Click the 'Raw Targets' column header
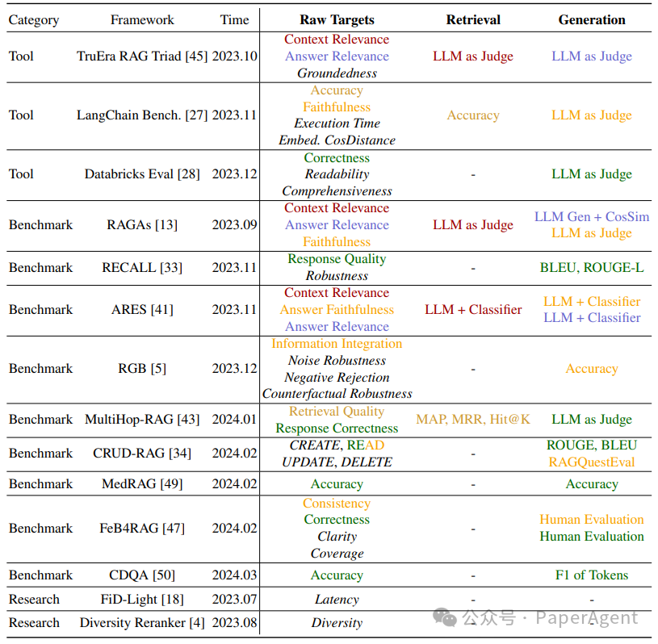 (337, 19)
